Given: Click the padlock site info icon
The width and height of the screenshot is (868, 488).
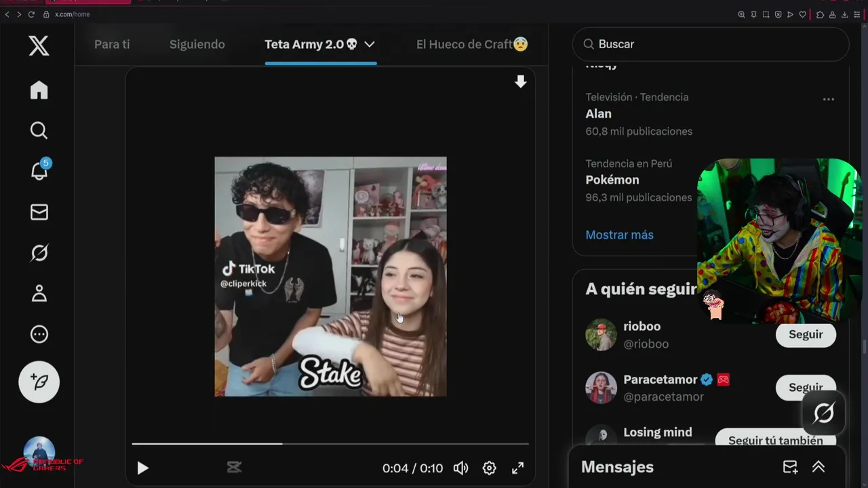Looking at the screenshot, I should (x=46, y=14).
